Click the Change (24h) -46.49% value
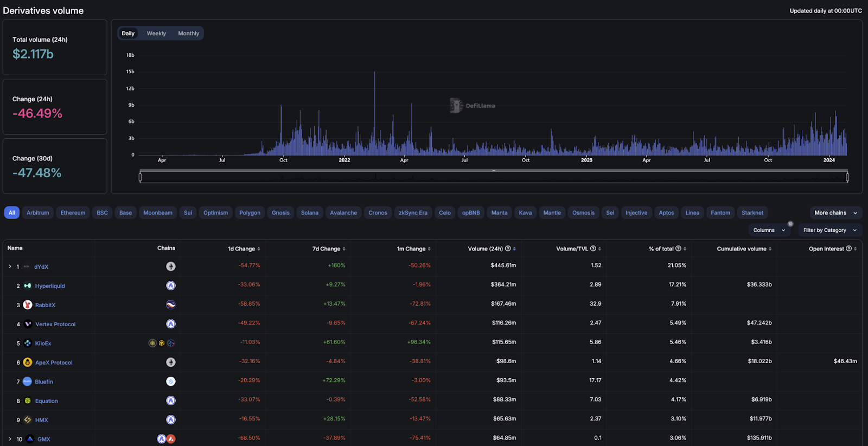 pos(37,113)
